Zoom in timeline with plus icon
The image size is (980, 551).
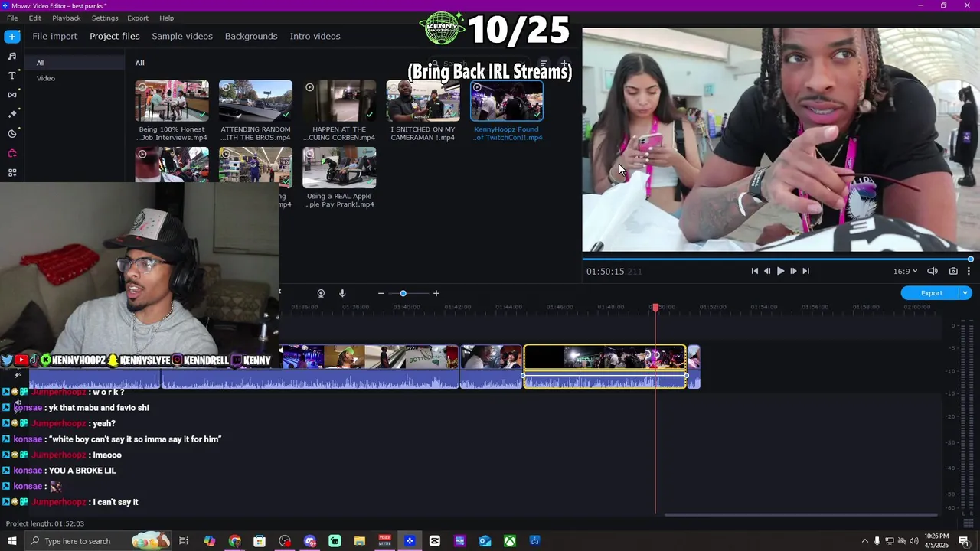pyautogui.click(x=436, y=293)
